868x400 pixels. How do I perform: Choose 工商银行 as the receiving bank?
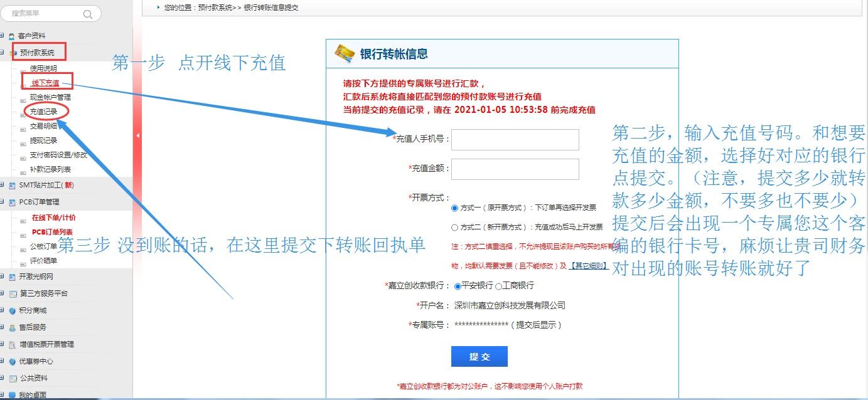click(x=498, y=286)
